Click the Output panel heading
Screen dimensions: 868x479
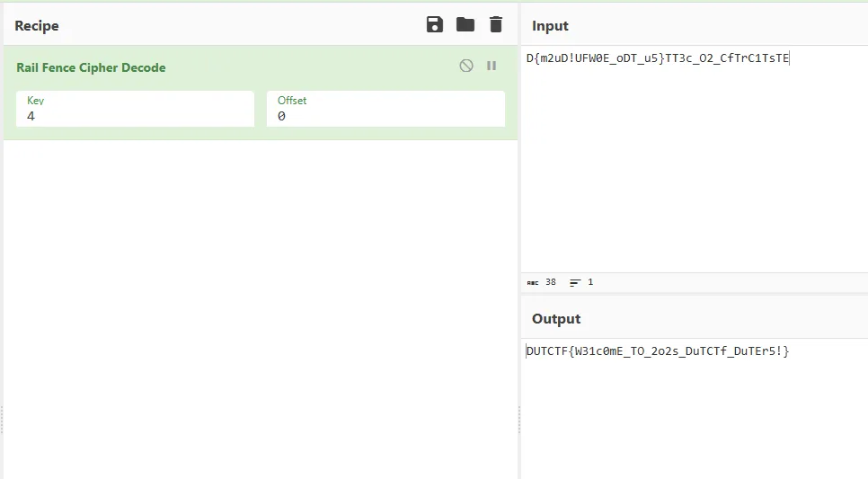pyautogui.click(x=556, y=319)
